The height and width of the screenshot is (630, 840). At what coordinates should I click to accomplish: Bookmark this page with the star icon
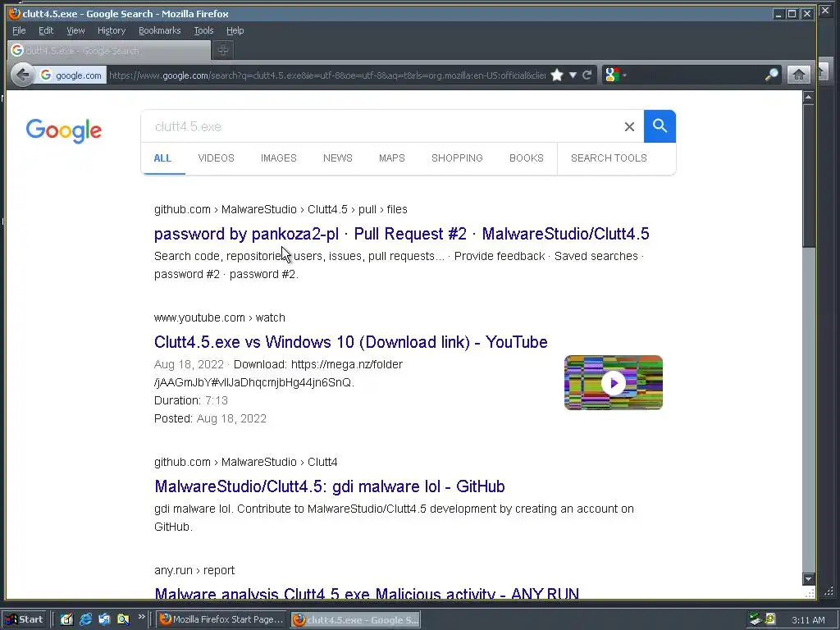557,75
